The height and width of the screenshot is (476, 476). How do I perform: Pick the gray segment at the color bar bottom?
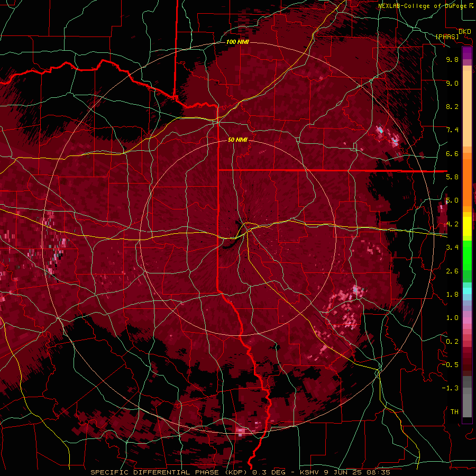pyautogui.click(x=467, y=404)
